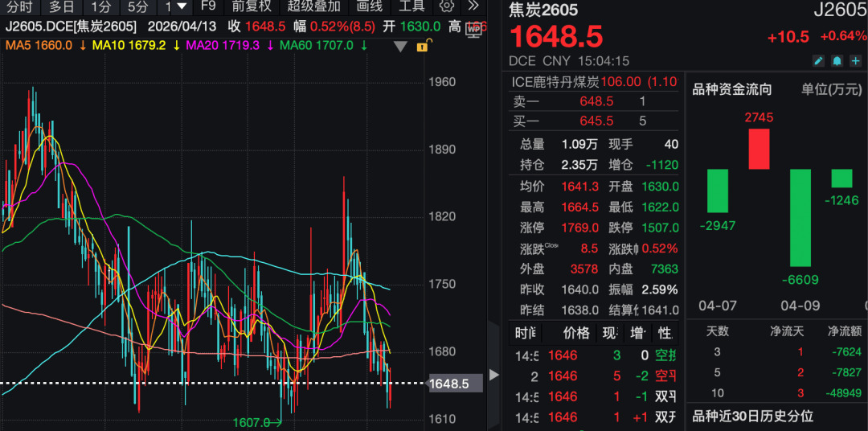868x431 pixels.
Task: Collapse moving average indicator triangle
Action: point(400,46)
